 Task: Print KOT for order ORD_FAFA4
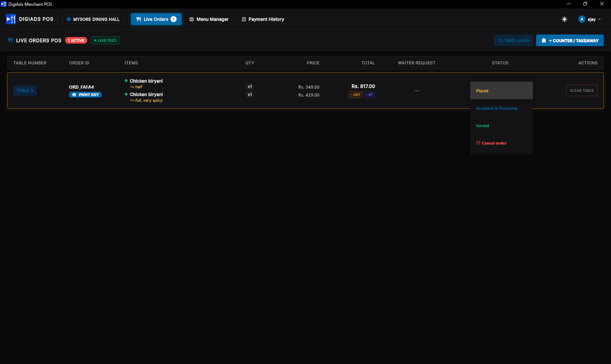pos(85,95)
